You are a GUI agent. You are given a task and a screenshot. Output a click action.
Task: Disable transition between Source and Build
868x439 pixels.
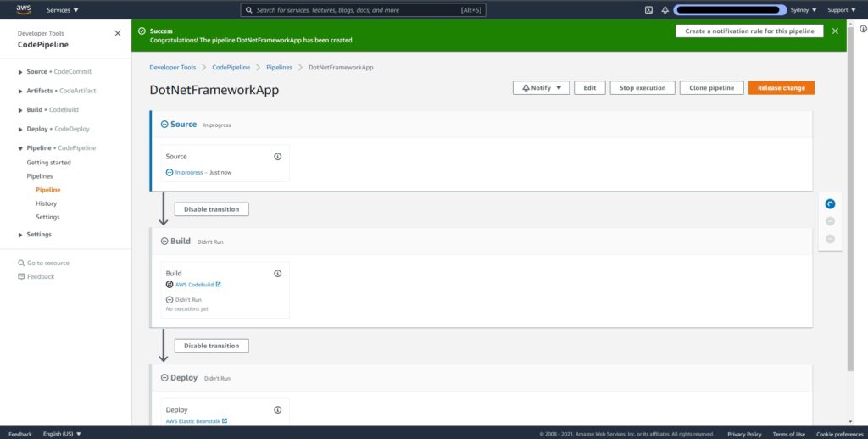pyautogui.click(x=211, y=209)
